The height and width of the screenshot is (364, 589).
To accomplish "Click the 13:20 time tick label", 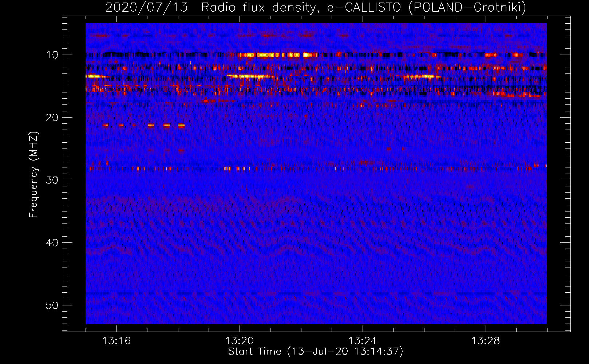I will point(240,341).
